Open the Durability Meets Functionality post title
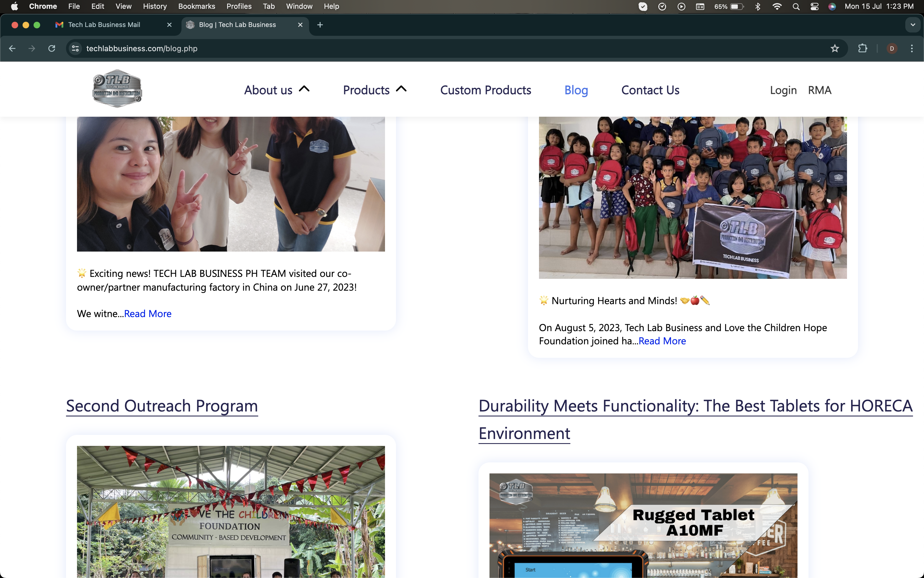 [x=695, y=420]
